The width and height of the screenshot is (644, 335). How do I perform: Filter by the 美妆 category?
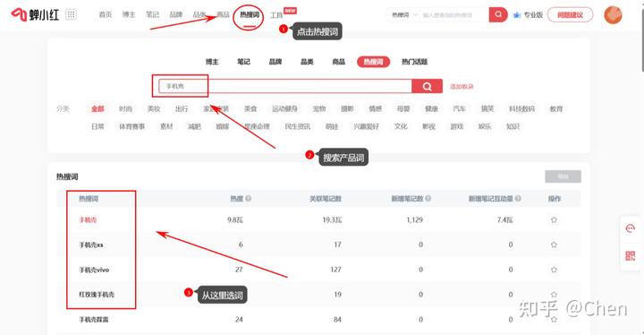click(154, 109)
